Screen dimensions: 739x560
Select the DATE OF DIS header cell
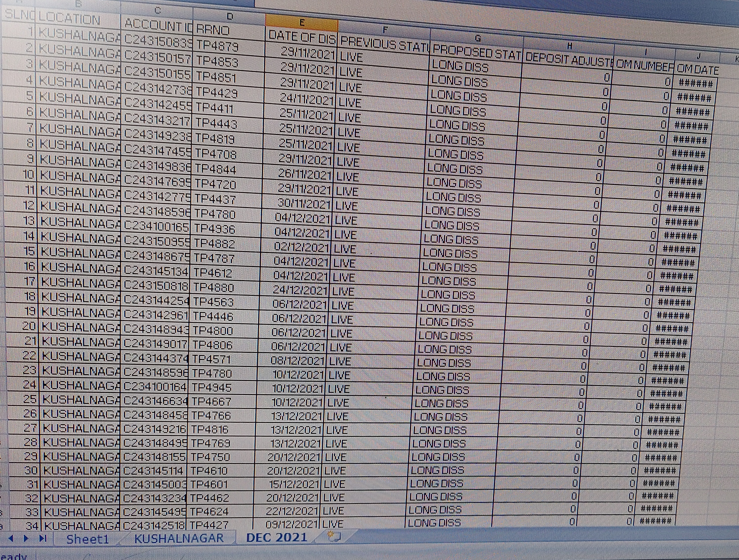[302, 37]
